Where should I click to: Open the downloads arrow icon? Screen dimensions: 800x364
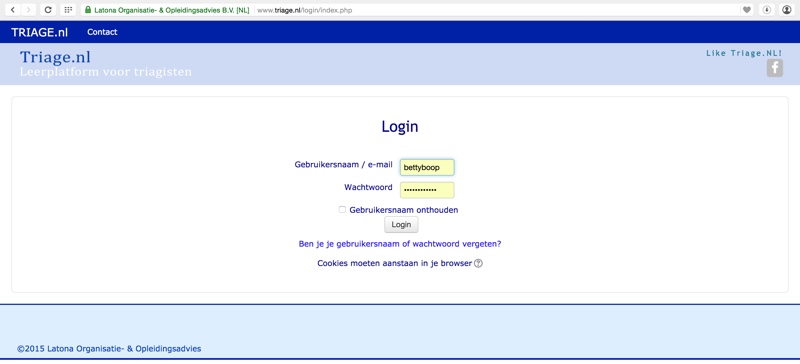[766, 10]
